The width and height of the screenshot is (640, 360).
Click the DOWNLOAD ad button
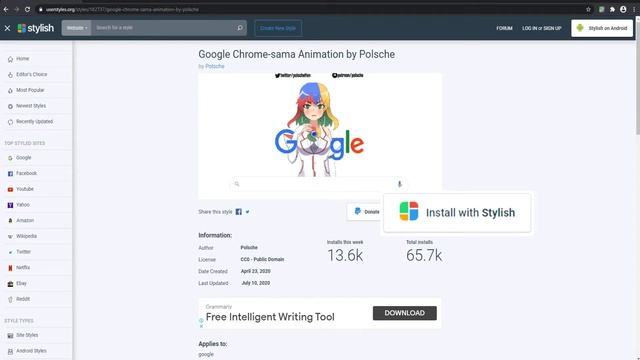[x=404, y=313]
